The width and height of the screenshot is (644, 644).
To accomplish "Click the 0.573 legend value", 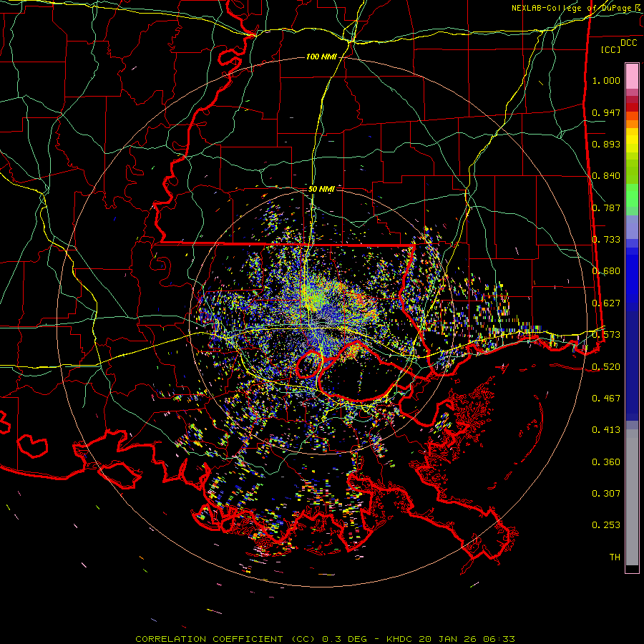I will 606,335.
